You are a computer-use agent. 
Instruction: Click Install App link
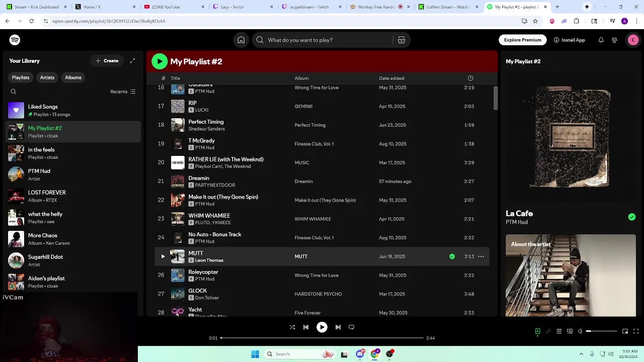point(569,40)
